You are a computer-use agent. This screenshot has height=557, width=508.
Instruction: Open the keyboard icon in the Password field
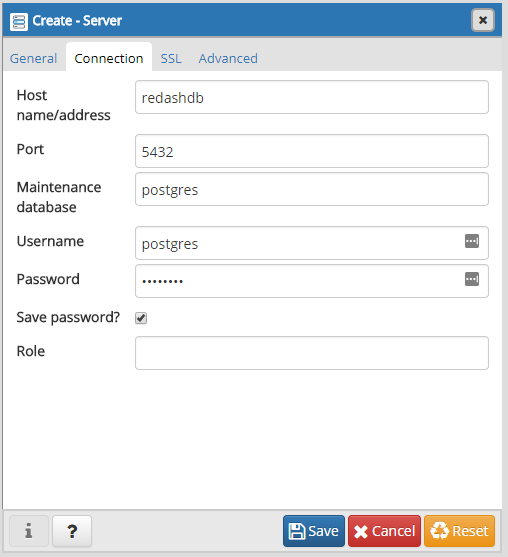[x=472, y=279]
